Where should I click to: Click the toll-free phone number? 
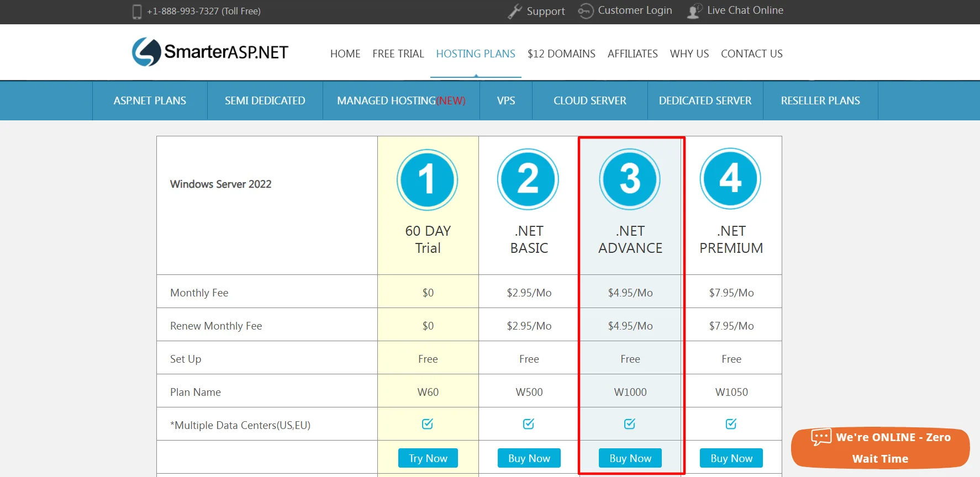click(204, 11)
